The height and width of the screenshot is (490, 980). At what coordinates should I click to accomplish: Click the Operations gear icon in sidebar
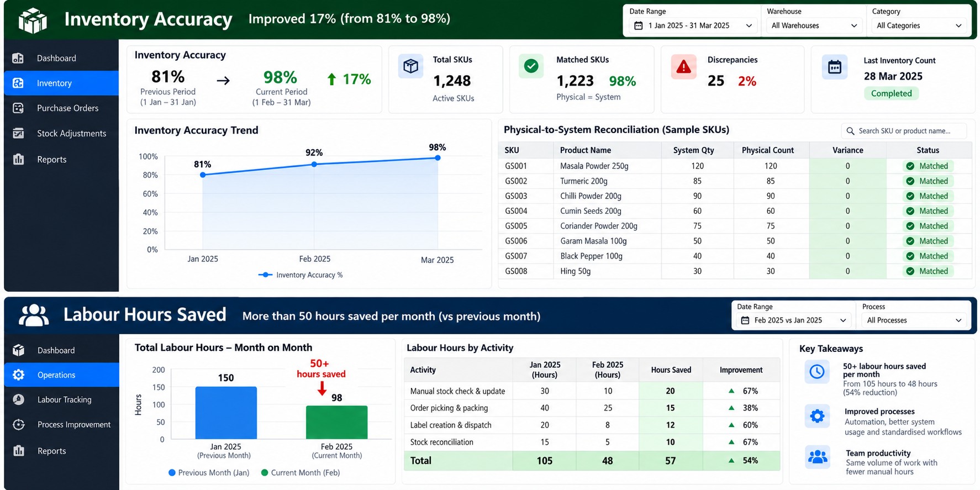click(18, 375)
